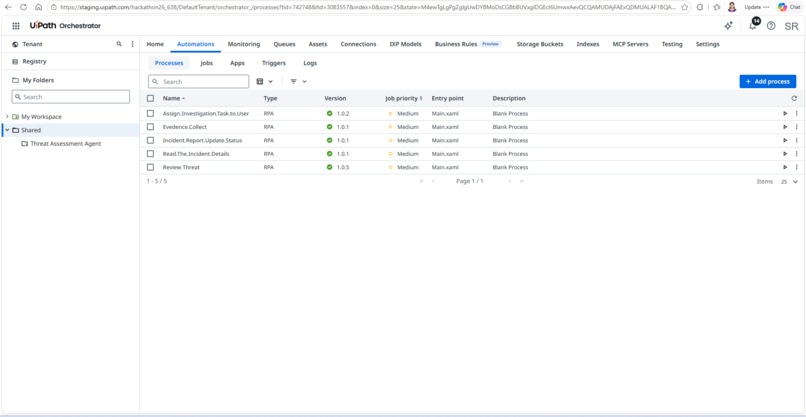Open more actions for Incident.Report.Update.Status row

click(x=796, y=140)
